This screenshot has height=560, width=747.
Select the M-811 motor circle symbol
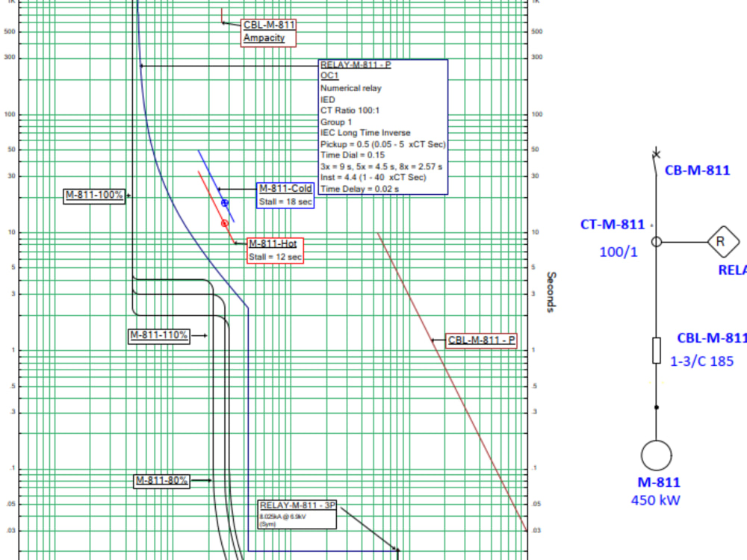click(x=655, y=454)
